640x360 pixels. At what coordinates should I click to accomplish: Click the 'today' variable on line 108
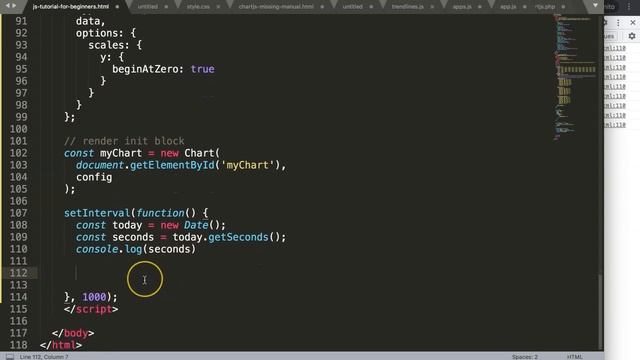[127, 225]
